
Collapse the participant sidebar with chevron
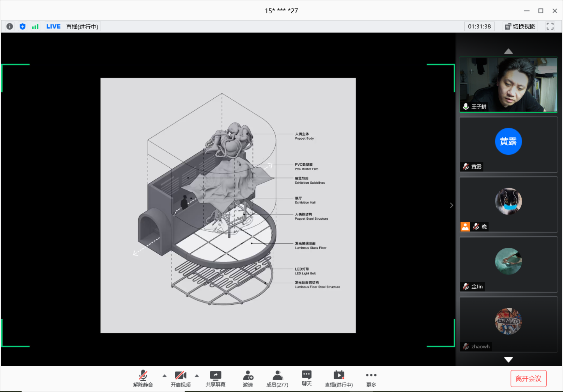(x=452, y=205)
